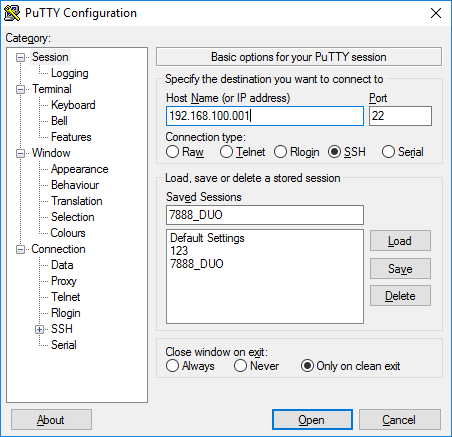The image size is (452, 437).
Task: Click the Open button to connect
Action: click(312, 420)
